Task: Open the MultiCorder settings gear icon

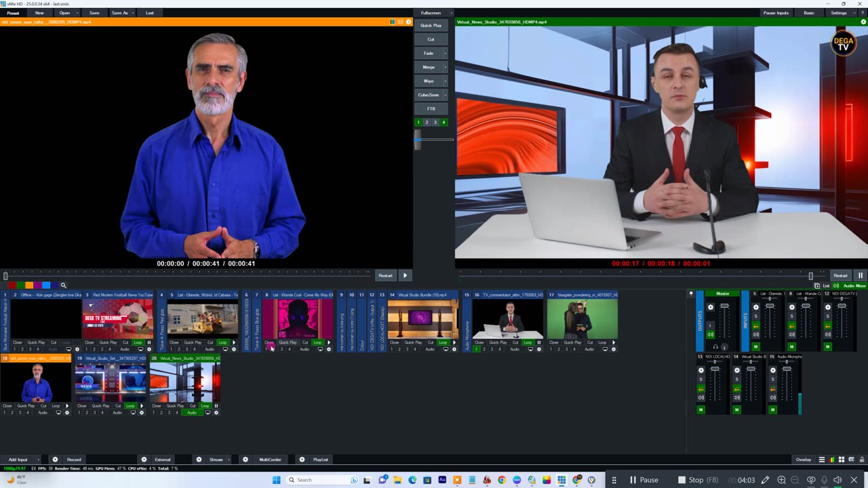Action: [x=245, y=460]
